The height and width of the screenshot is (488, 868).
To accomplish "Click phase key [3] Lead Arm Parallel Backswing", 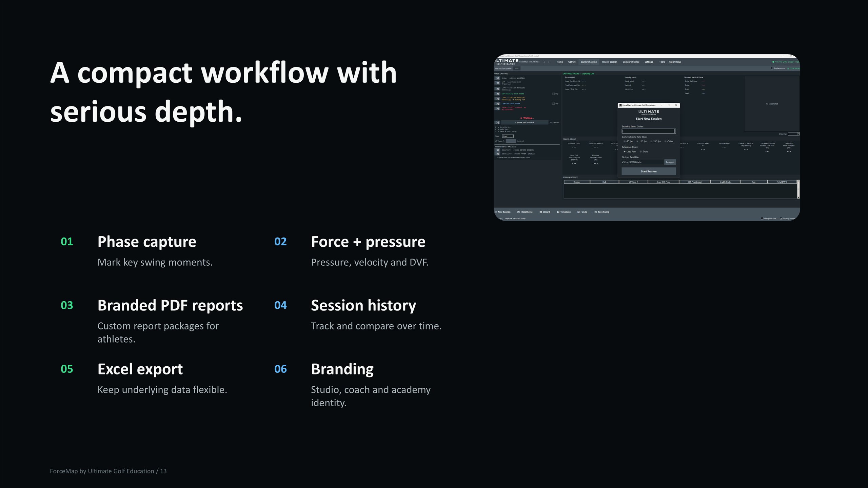I will [497, 89].
